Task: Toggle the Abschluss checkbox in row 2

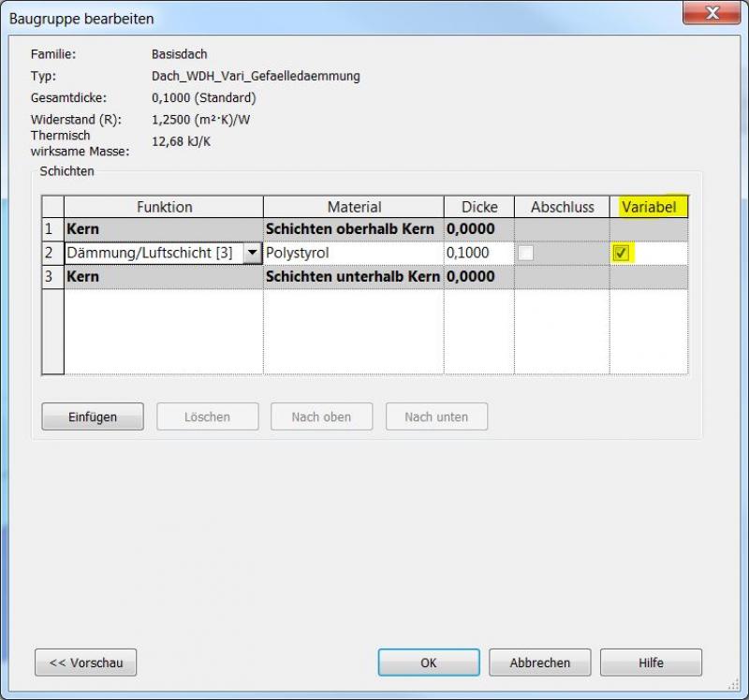Action: 525,253
